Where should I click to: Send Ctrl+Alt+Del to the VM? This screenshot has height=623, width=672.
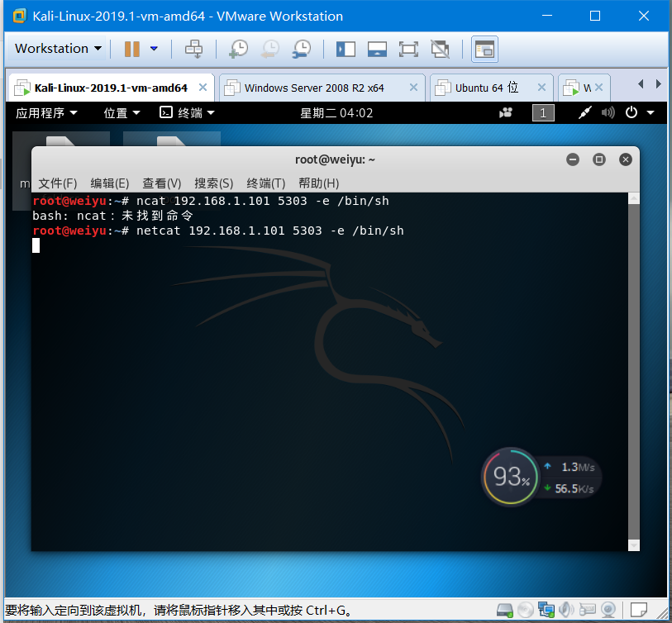coord(193,49)
